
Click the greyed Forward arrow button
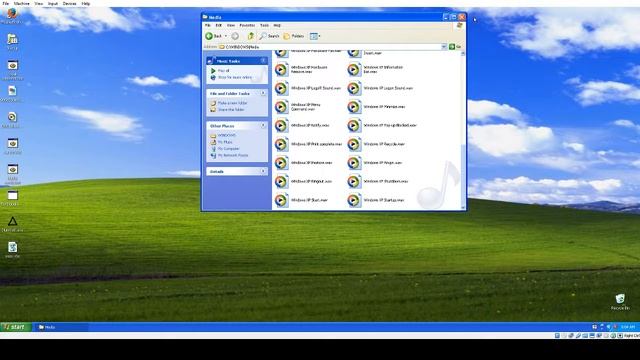click(x=235, y=36)
